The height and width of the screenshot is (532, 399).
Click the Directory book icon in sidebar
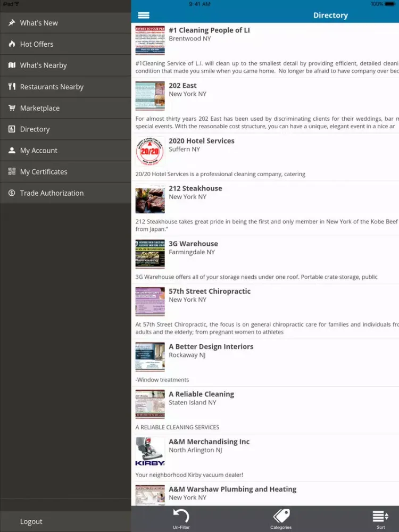[x=12, y=129]
